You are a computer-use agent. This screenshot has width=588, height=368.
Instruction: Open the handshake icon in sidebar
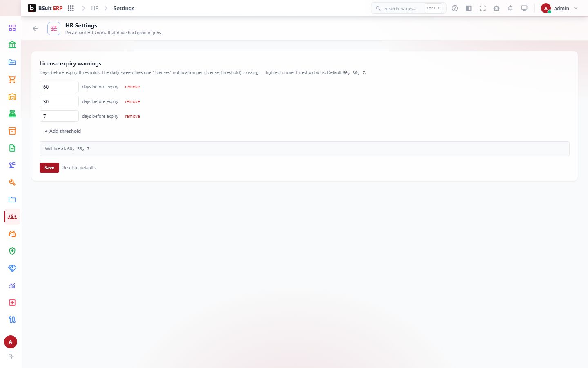click(12, 268)
